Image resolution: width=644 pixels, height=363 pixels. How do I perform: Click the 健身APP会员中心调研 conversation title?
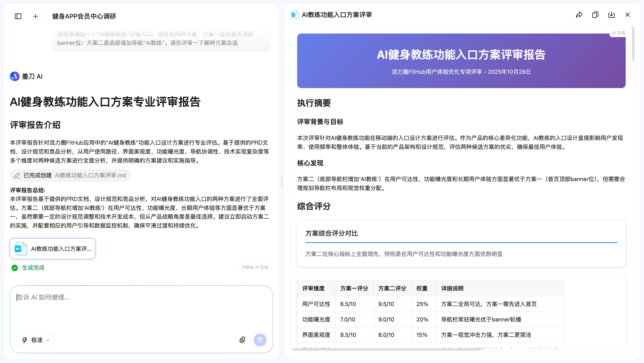tap(84, 17)
